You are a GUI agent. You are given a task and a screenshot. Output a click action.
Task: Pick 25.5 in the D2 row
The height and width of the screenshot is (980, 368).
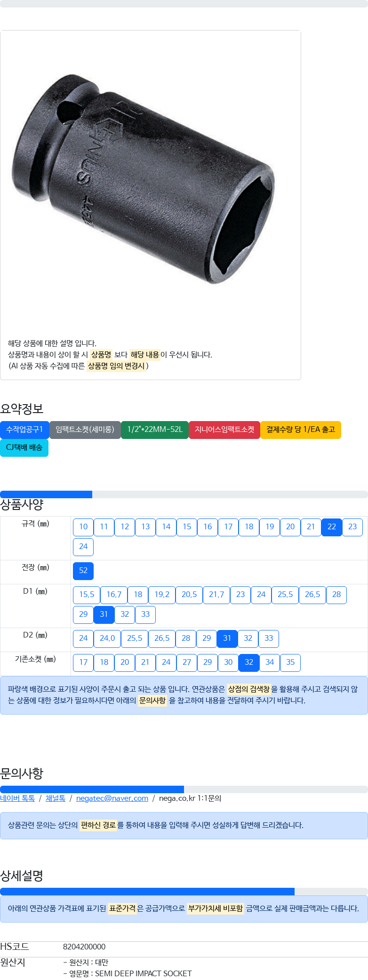click(x=135, y=638)
